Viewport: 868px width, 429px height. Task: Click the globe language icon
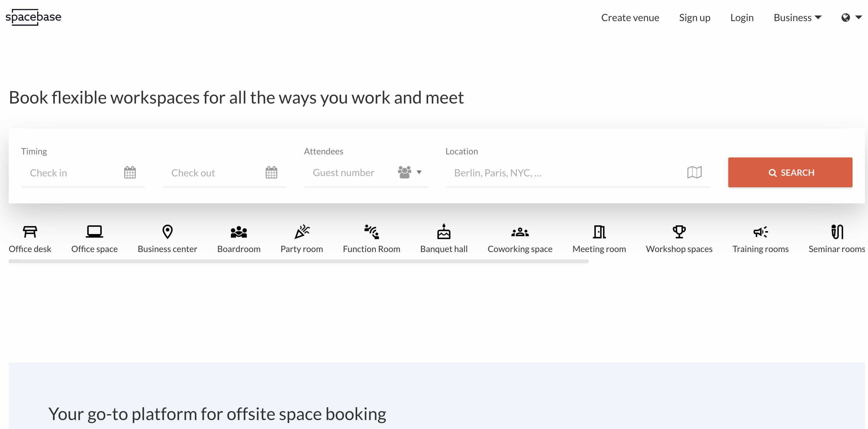point(845,18)
